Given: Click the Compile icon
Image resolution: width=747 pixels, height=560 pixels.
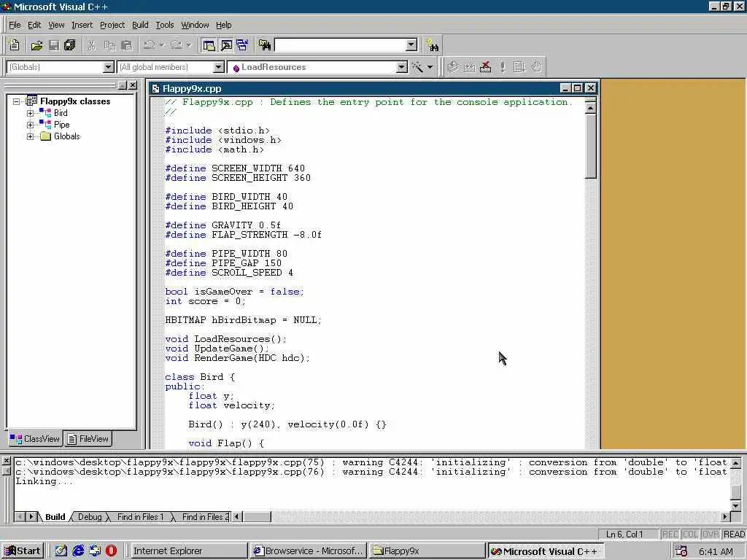Looking at the screenshot, I should coord(453,67).
